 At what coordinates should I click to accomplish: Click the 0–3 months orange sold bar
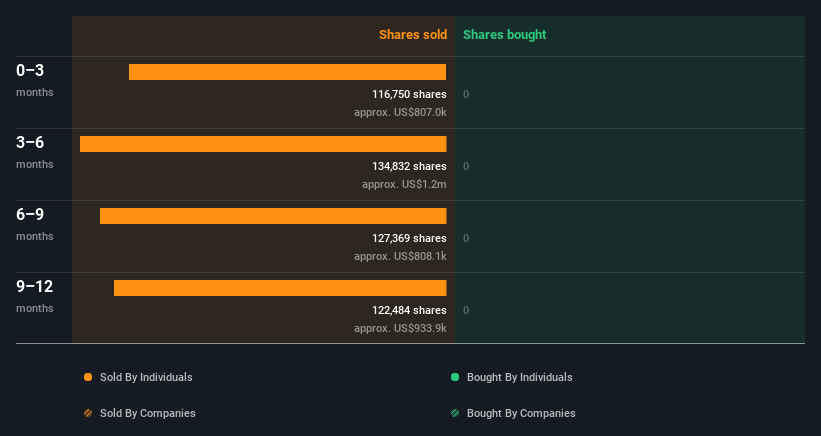[287, 72]
